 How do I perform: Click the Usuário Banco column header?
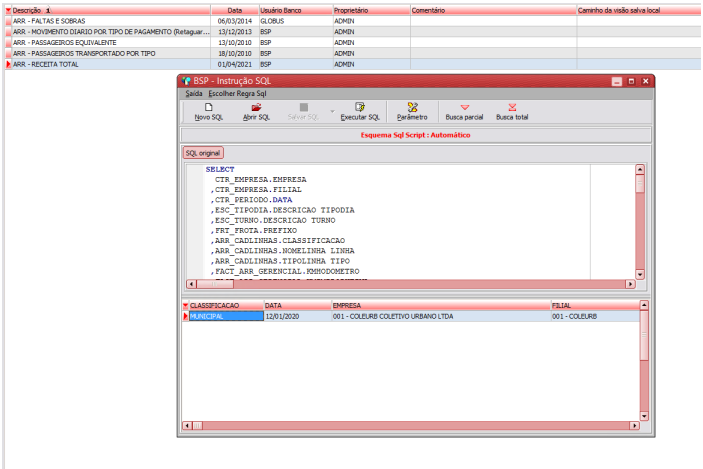[x=295, y=10]
